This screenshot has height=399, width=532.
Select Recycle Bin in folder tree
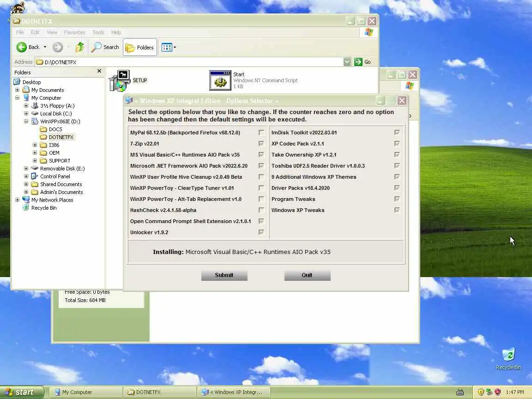click(x=43, y=208)
